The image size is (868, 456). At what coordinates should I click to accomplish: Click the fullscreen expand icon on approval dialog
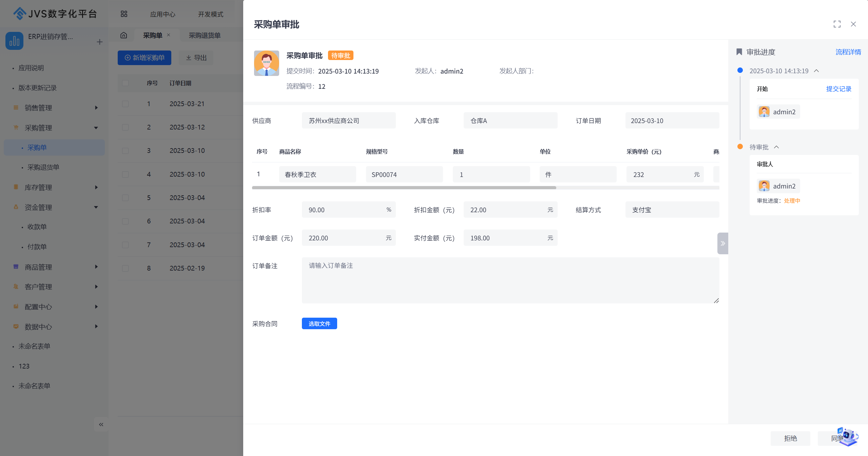click(836, 24)
